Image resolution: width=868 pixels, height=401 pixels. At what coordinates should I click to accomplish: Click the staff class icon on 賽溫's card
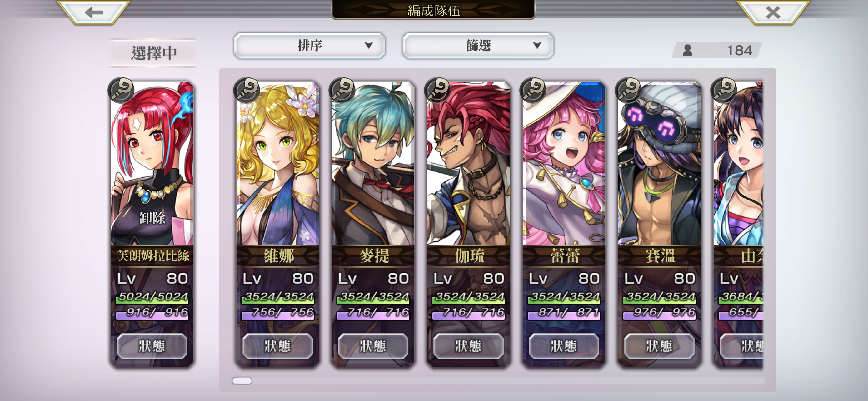[628, 90]
